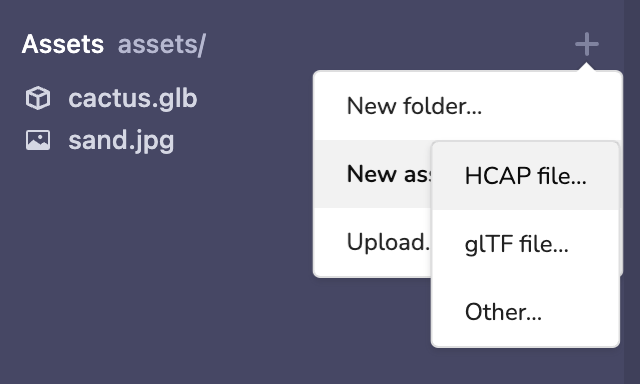Image resolution: width=640 pixels, height=384 pixels.
Task: Click the image icon beside sand.jpg
Action: 38,140
